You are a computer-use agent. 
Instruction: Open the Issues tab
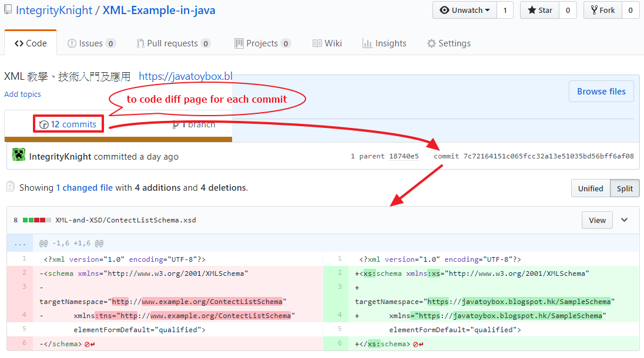pos(91,43)
